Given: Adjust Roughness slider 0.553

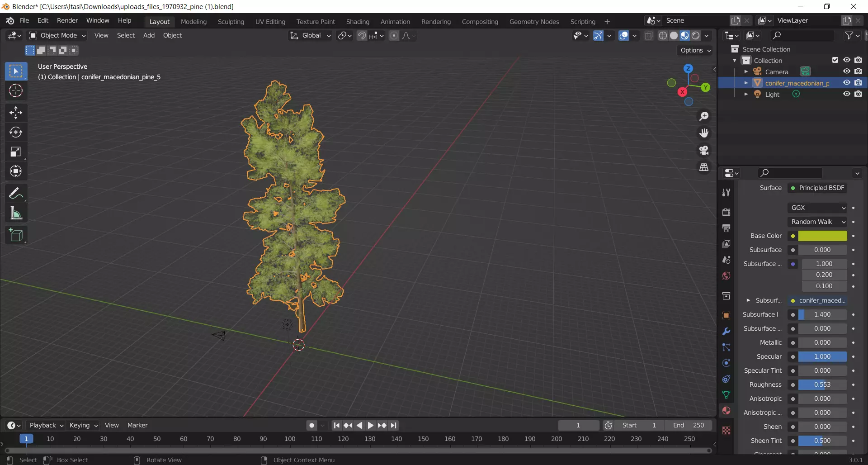Looking at the screenshot, I should [x=822, y=384].
